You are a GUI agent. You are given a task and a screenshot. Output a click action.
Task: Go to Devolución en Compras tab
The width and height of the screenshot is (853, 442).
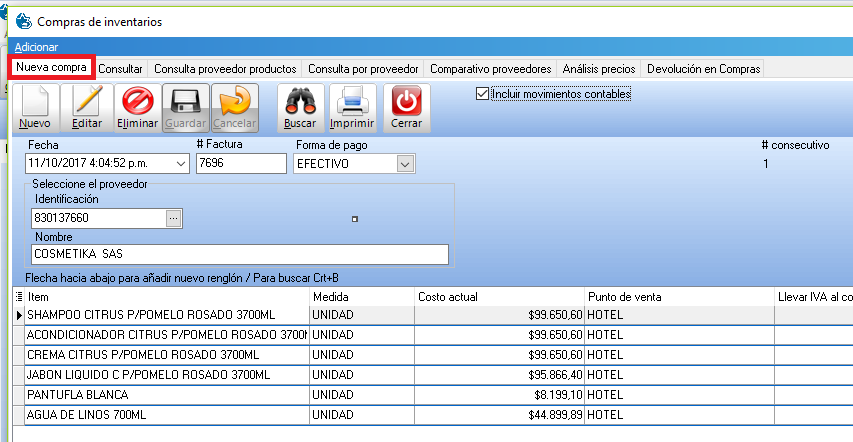coord(703,69)
